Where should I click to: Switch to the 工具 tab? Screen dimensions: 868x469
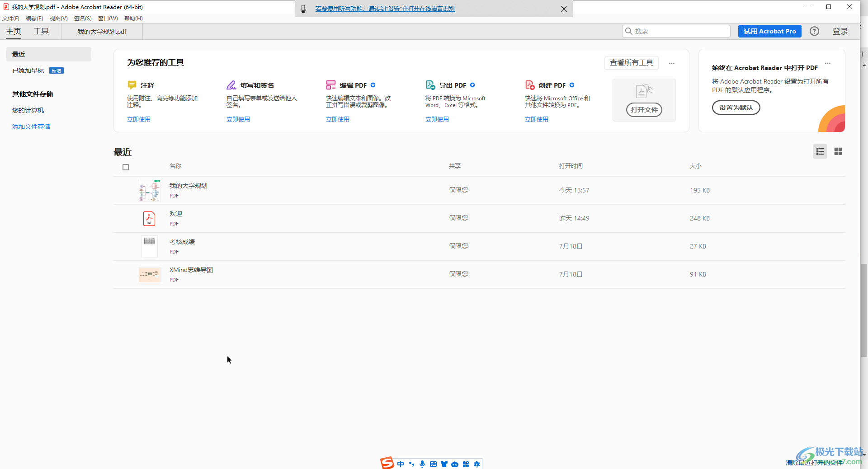point(41,31)
